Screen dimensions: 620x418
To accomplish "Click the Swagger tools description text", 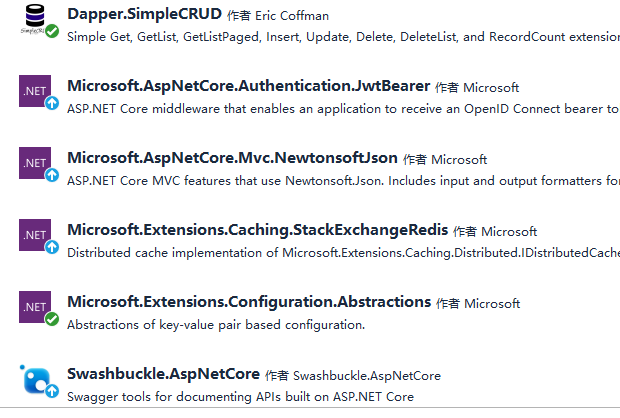I will pos(240,396).
